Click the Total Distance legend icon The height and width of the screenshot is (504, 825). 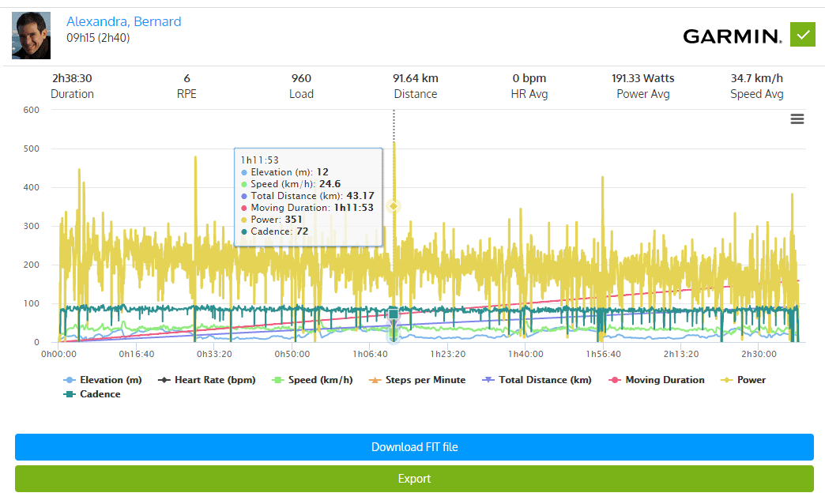coord(490,379)
